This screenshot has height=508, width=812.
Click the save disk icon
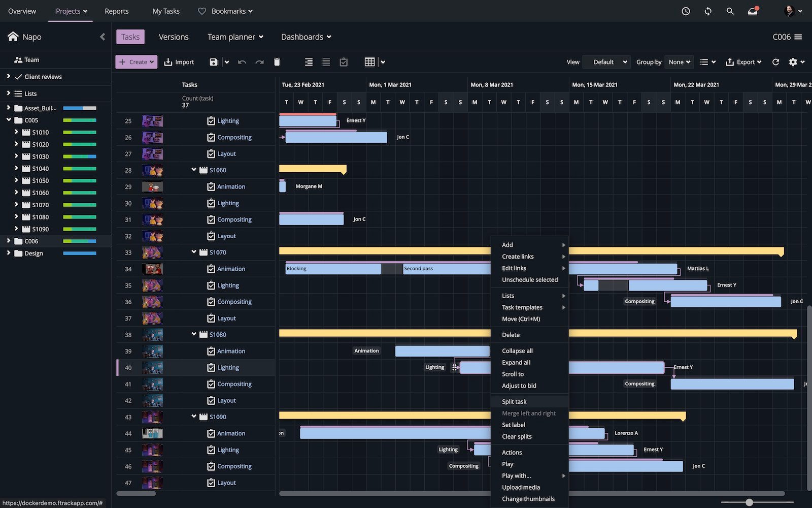213,62
